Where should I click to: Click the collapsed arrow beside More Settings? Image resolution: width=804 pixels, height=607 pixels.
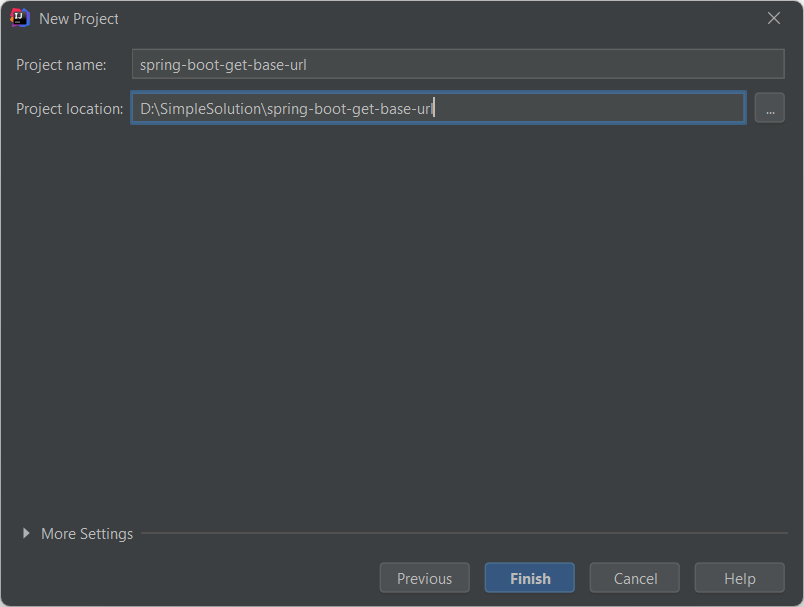click(x=26, y=533)
